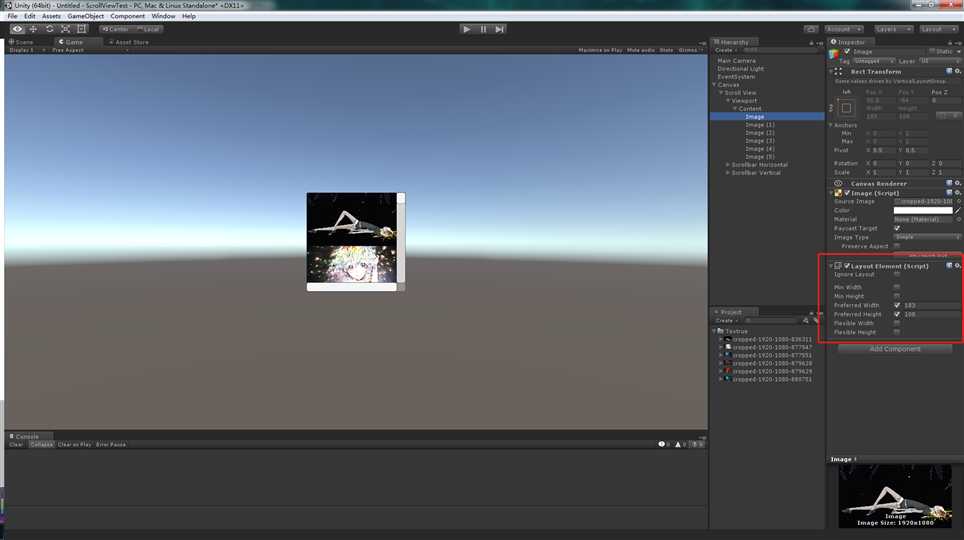Open the Assets menu
This screenshot has height=540, width=964.
pos(51,16)
